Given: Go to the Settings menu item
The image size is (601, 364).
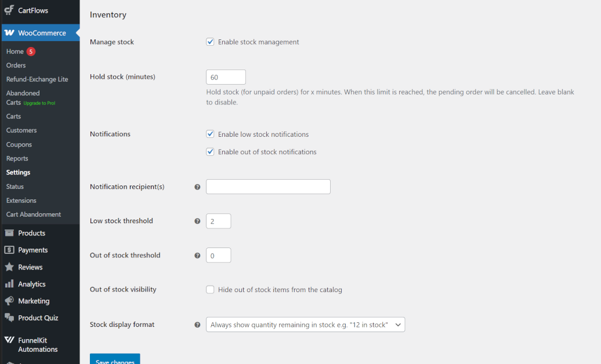Looking at the screenshot, I should pos(18,172).
